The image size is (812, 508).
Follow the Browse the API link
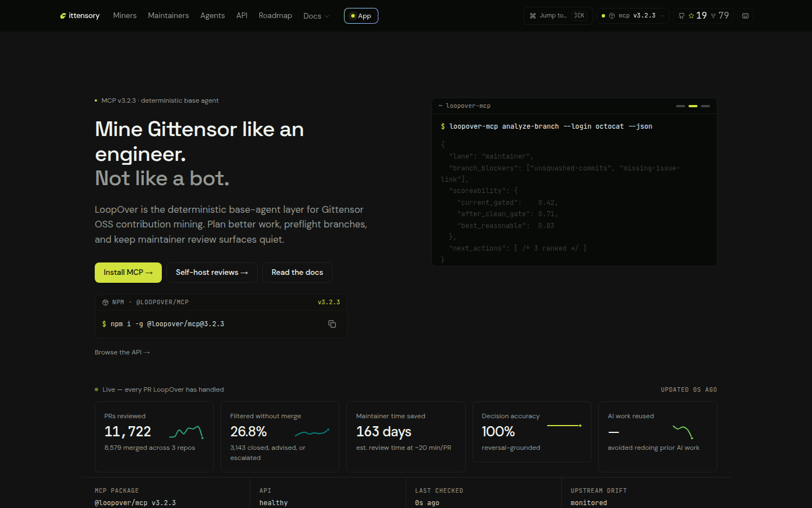click(122, 352)
